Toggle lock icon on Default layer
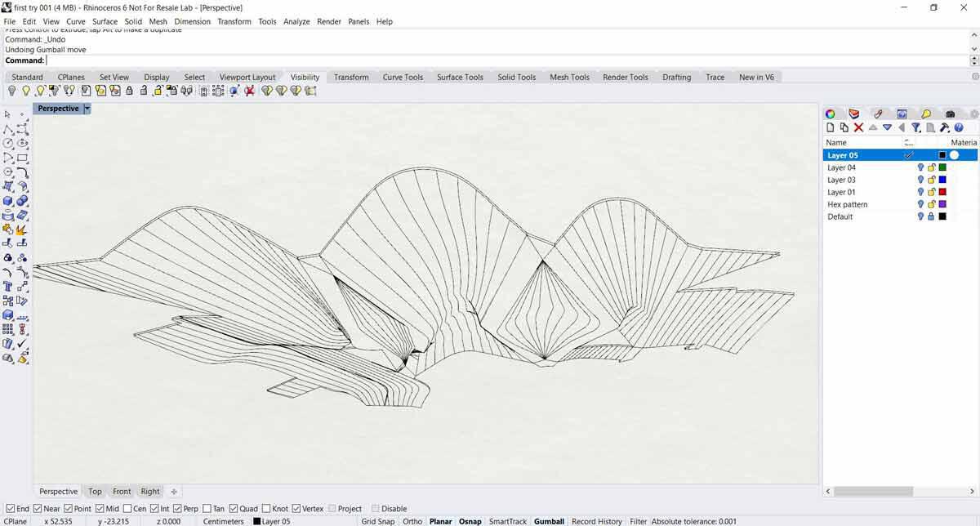The width and height of the screenshot is (980, 526). 931,216
